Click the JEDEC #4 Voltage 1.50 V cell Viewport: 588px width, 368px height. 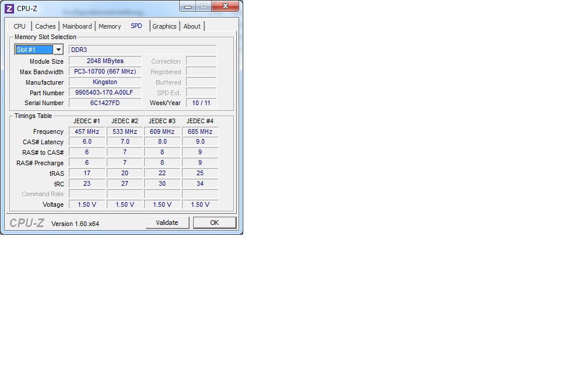[x=200, y=204]
